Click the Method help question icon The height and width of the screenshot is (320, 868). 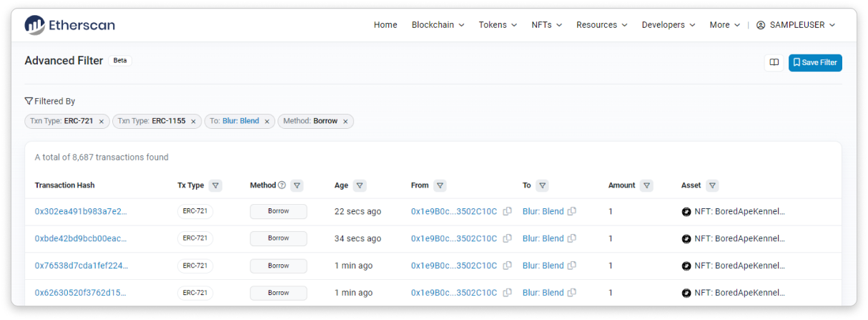coord(282,185)
